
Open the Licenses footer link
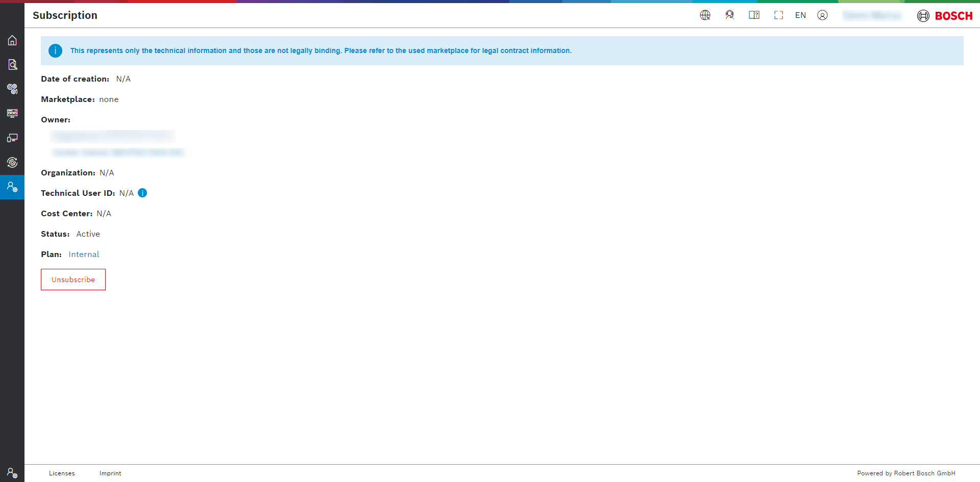[x=62, y=473]
